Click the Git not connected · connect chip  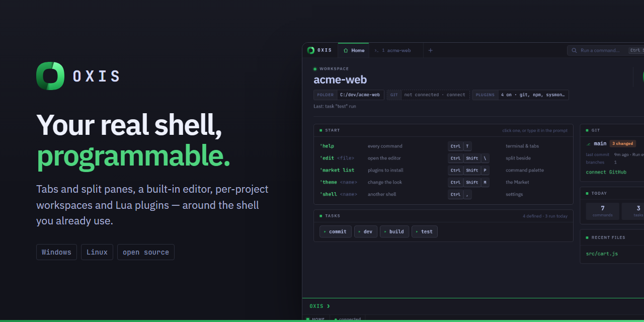[428, 95]
